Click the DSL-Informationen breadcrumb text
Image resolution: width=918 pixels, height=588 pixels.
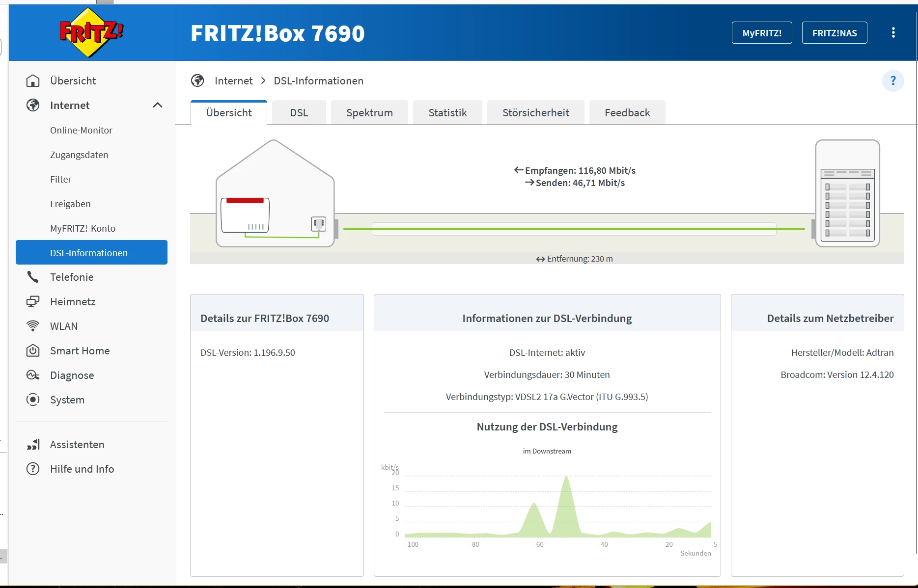coord(318,80)
